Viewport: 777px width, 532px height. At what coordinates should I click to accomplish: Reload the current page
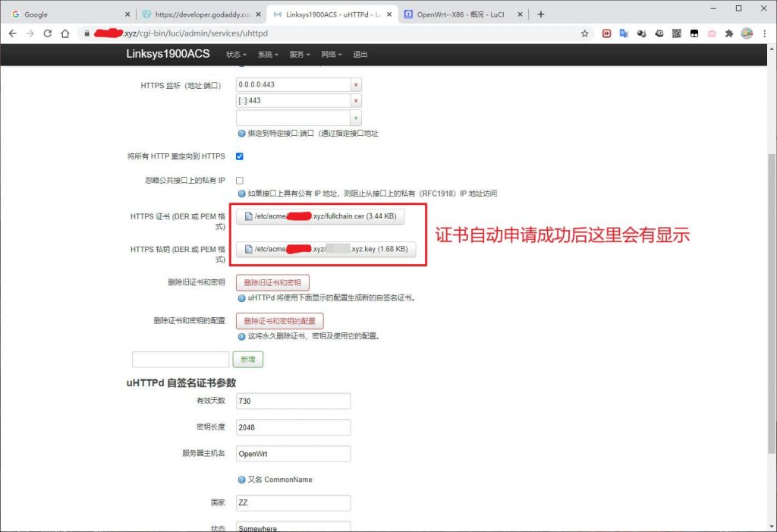pos(48,33)
